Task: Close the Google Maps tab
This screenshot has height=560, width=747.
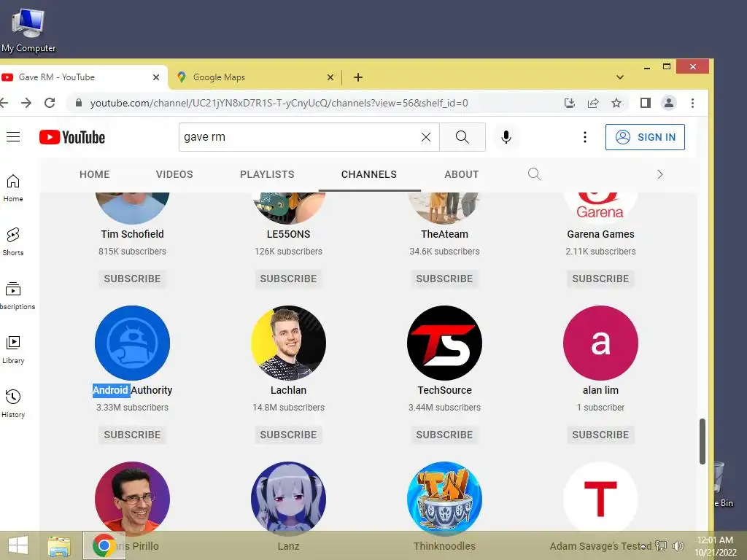Action: 330,77
